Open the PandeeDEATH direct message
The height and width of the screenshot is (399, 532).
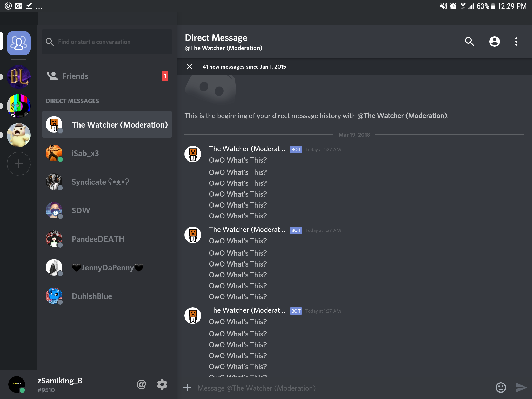coord(107,239)
